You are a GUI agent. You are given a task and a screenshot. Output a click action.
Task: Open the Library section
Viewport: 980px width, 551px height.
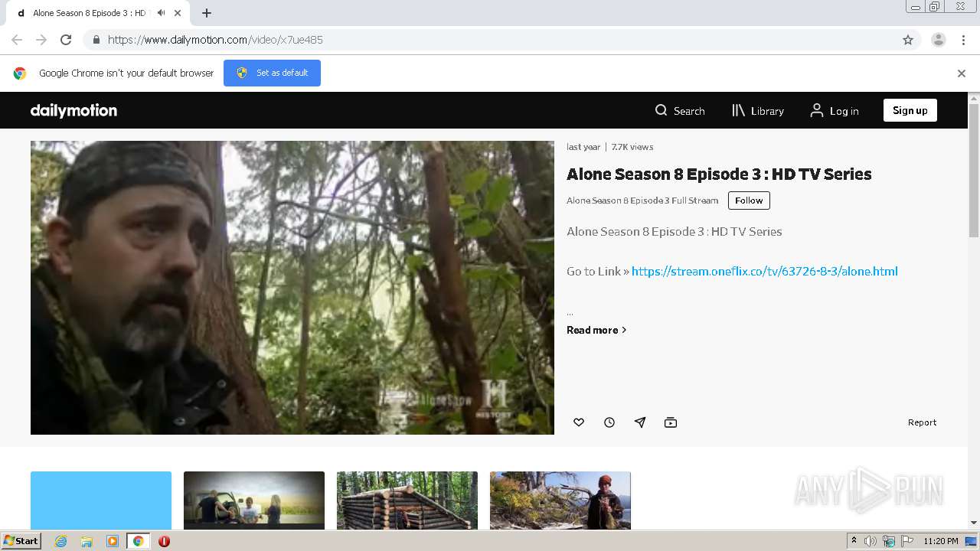coord(758,111)
